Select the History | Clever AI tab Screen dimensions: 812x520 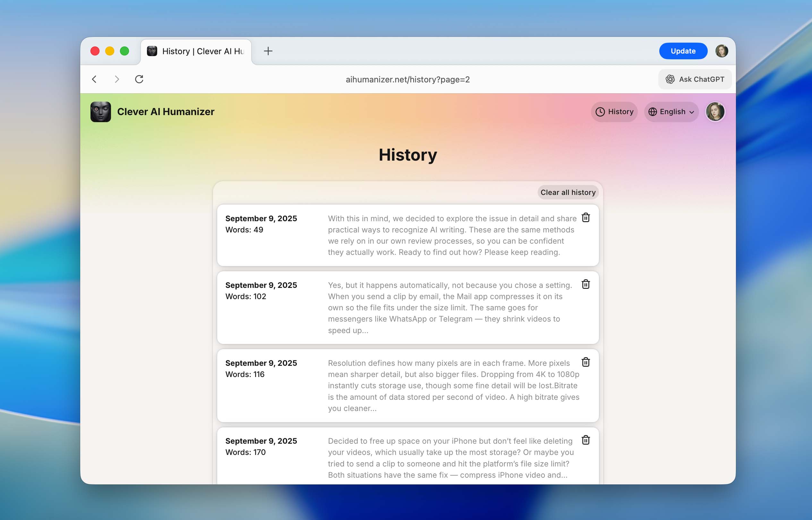tap(196, 51)
